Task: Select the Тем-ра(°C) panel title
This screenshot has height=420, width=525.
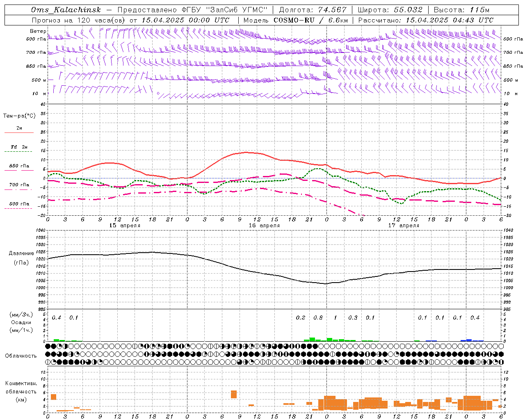Action: [19, 116]
